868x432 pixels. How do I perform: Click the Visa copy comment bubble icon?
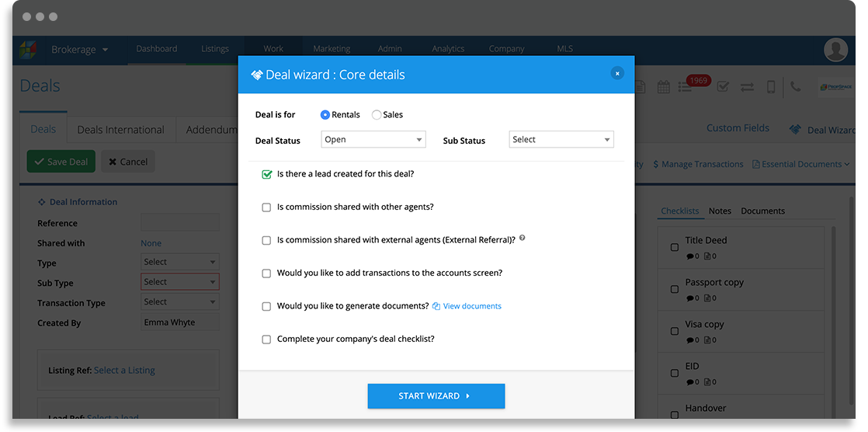pos(689,340)
